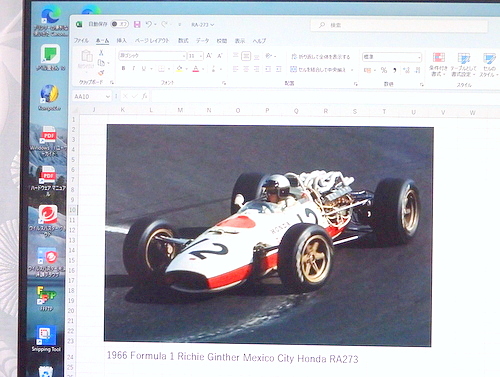Open the font size 11 dropdown

pyautogui.click(x=201, y=56)
